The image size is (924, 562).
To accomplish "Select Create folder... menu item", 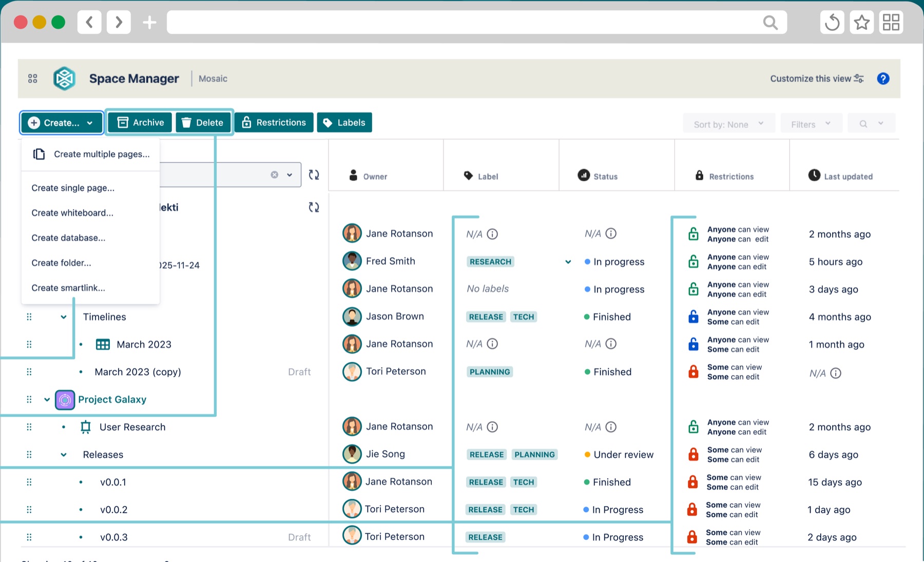I will click(x=61, y=263).
